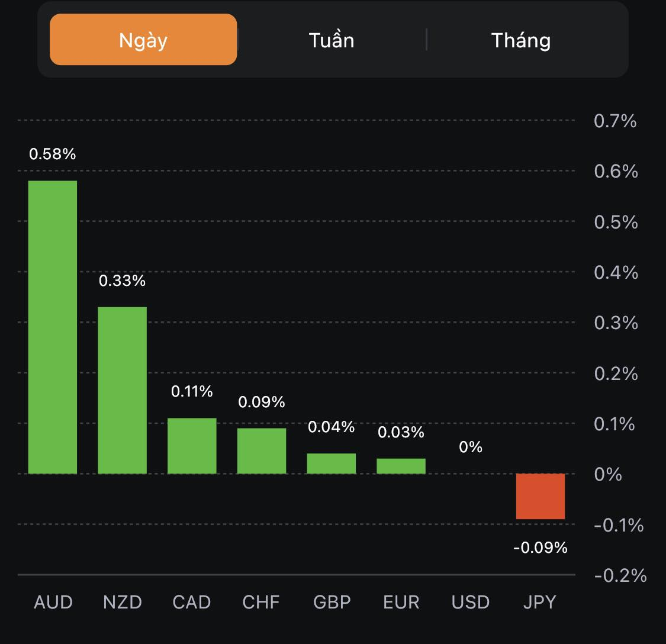Switch to the Tuần tab
The image size is (666, 644).
(x=332, y=40)
